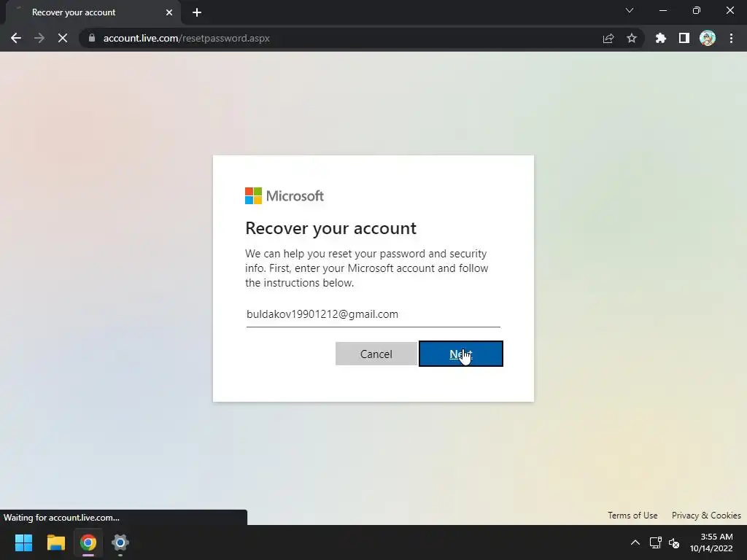Open tab search dropdown
This screenshot has width=747, height=560.
click(630, 10)
